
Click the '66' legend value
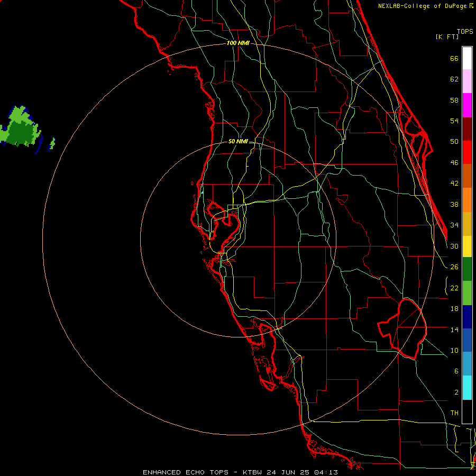tap(454, 59)
